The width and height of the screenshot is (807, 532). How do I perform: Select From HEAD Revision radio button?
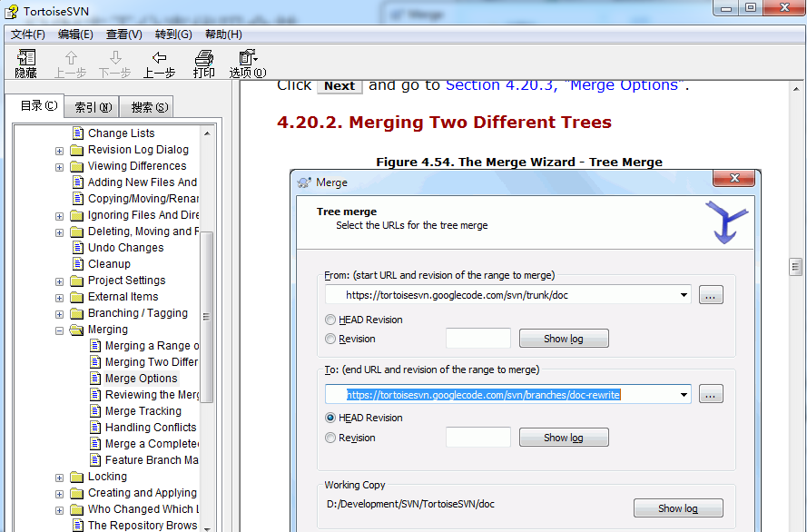pos(330,320)
